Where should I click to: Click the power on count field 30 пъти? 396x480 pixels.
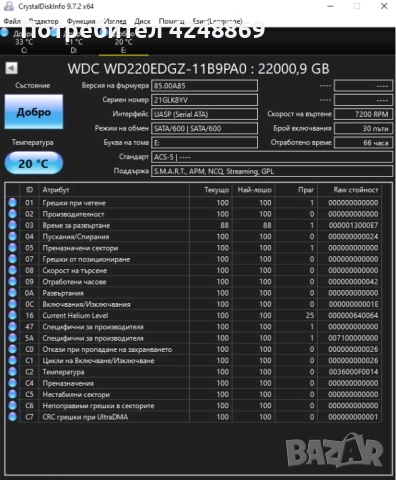point(363,128)
